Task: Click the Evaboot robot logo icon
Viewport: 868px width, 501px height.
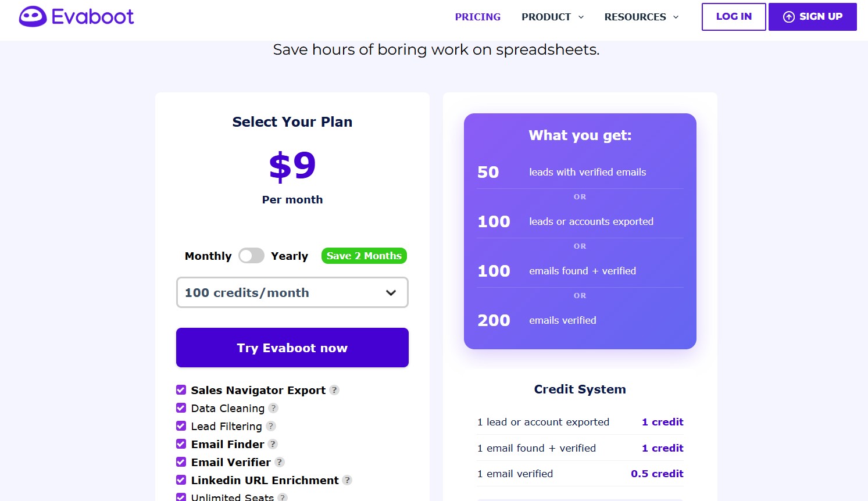Action: (x=32, y=16)
